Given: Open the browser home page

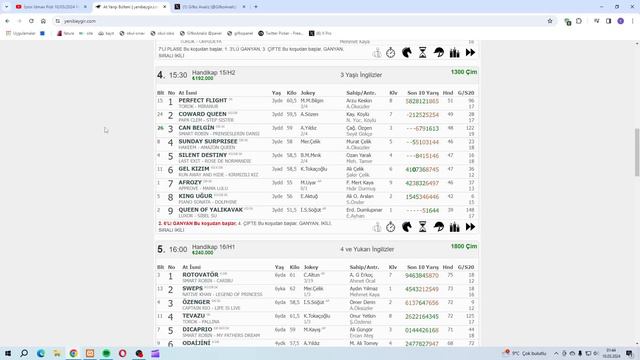Looking at the screenshot, I should click(43, 21).
